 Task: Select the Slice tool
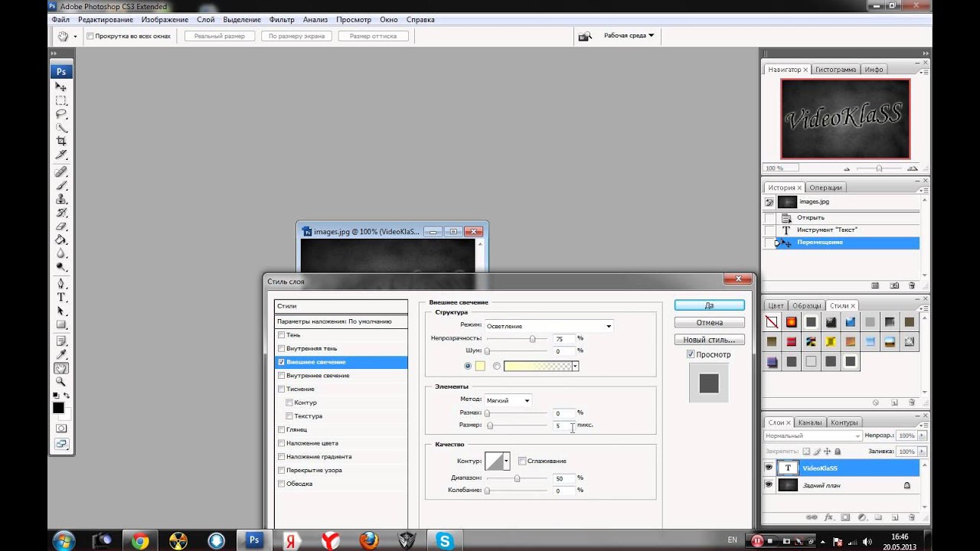(x=61, y=155)
